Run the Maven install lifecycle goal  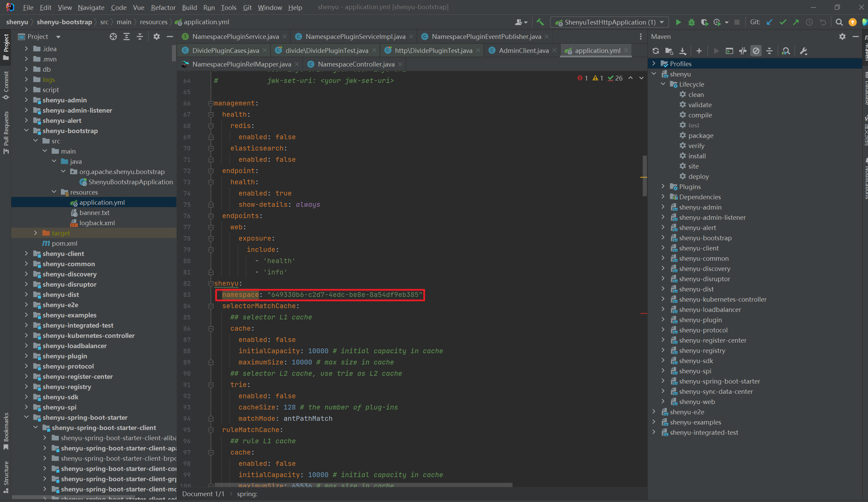[697, 156]
